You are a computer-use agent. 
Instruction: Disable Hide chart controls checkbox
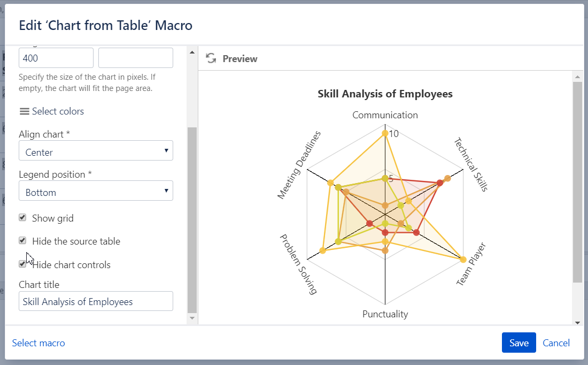pos(22,264)
